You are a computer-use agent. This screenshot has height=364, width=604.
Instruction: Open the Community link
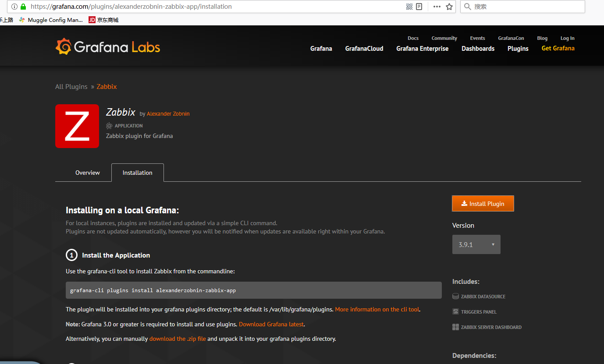coord(444,38)
